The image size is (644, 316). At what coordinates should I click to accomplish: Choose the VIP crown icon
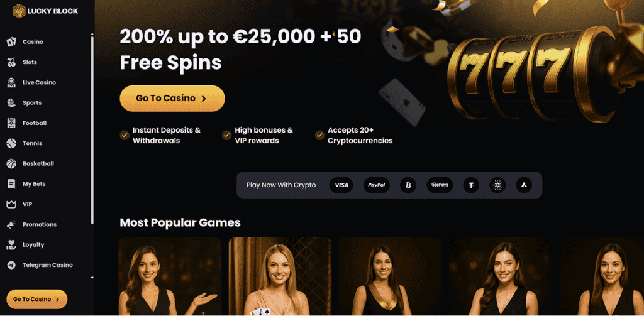tap(11, 204)
